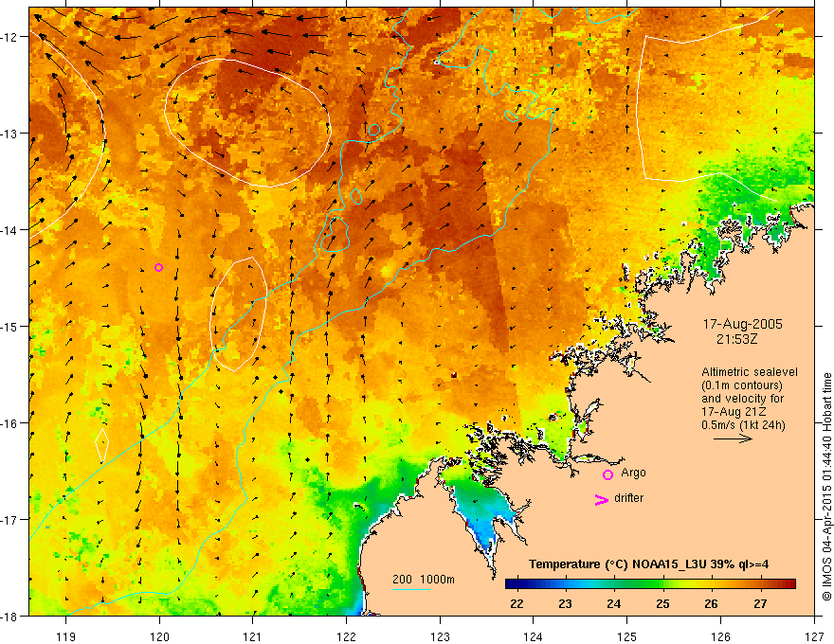Click the IMOS copyright timestamp text
Viewport: 834px width, 644px height.
point(826,487)
